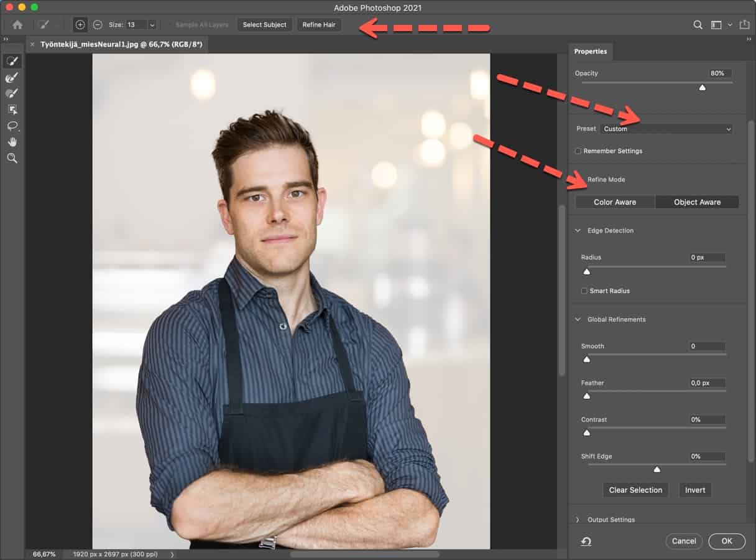Select the Lasso tool
The height and width of the screenshot is (560, 756).
[12, 126]
